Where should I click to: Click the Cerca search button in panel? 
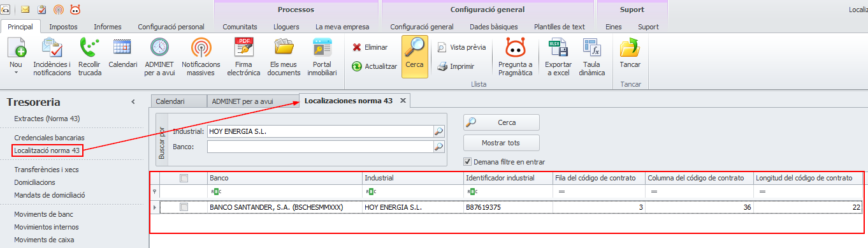(502, 122)
